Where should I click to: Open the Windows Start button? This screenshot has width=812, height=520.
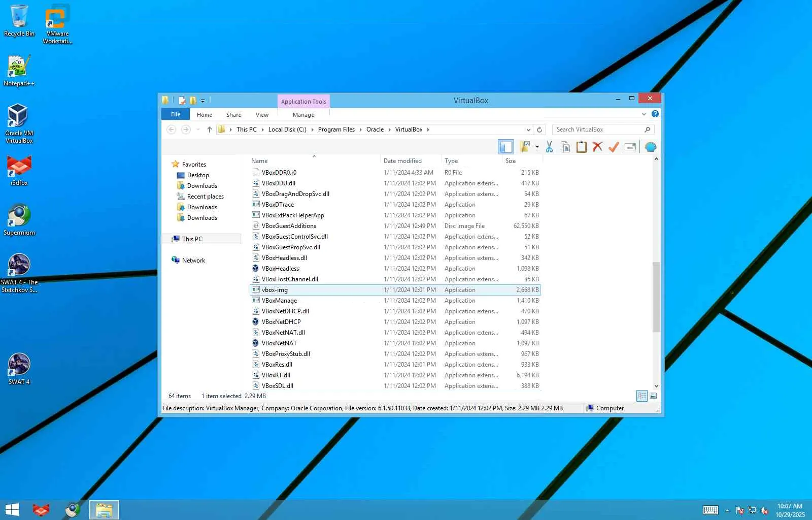[x=12, y=510]
